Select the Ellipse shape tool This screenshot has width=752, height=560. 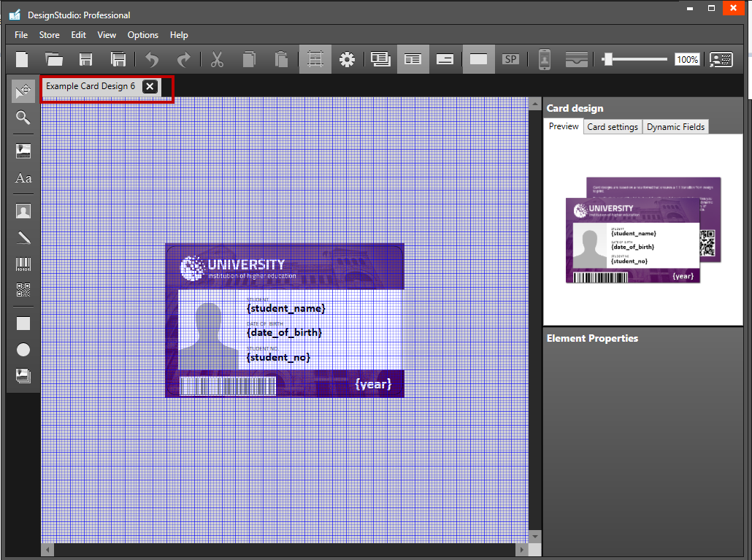coord(23,350)
